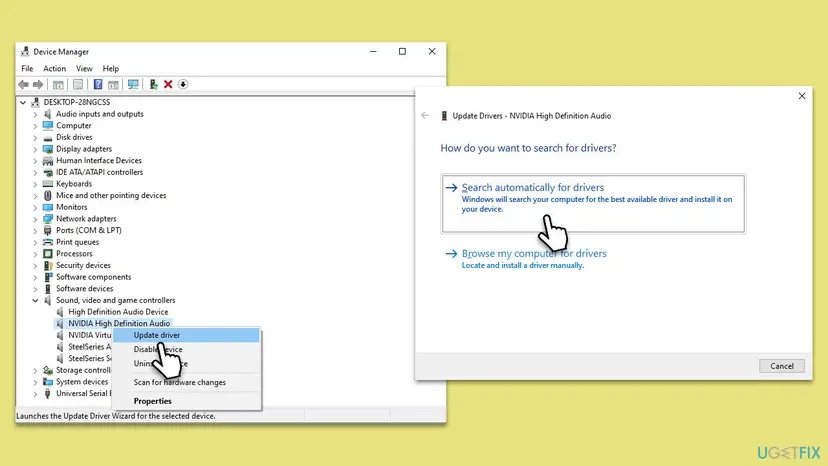This screenshot has height=466, width=828.
Task: Click Cancel in Update Drivers dialog
Action: [782, 366]
